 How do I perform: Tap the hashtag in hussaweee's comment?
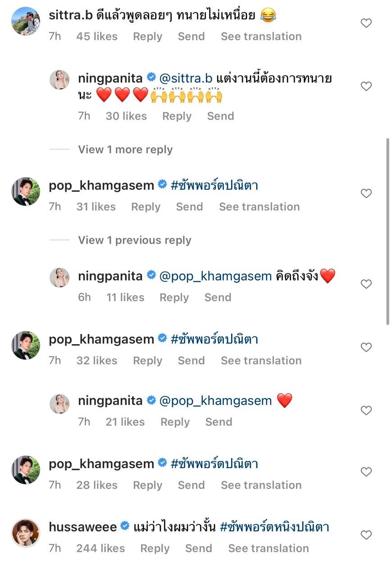pos(274,527)
